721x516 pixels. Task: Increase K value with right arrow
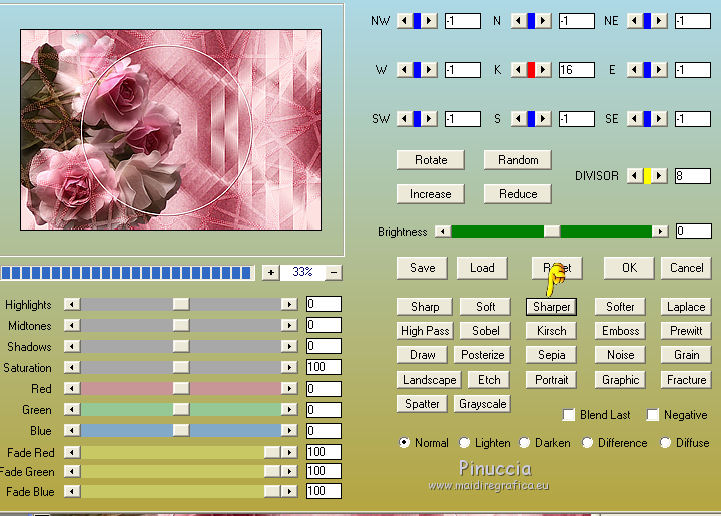coord(543,70)
